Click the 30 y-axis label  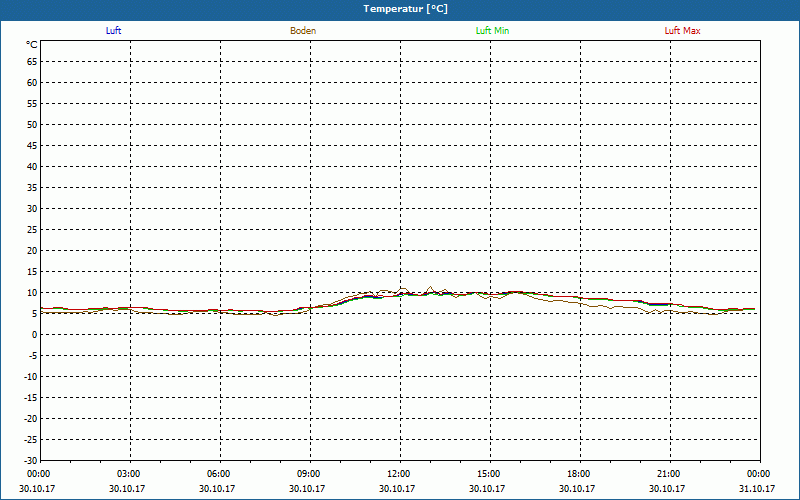click(x=32, y=209)
